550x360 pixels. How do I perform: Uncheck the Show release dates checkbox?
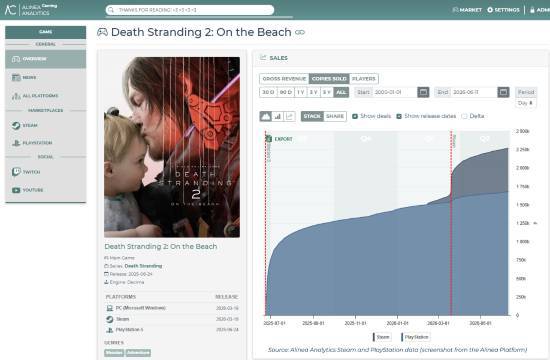click(x=399, y=116)
